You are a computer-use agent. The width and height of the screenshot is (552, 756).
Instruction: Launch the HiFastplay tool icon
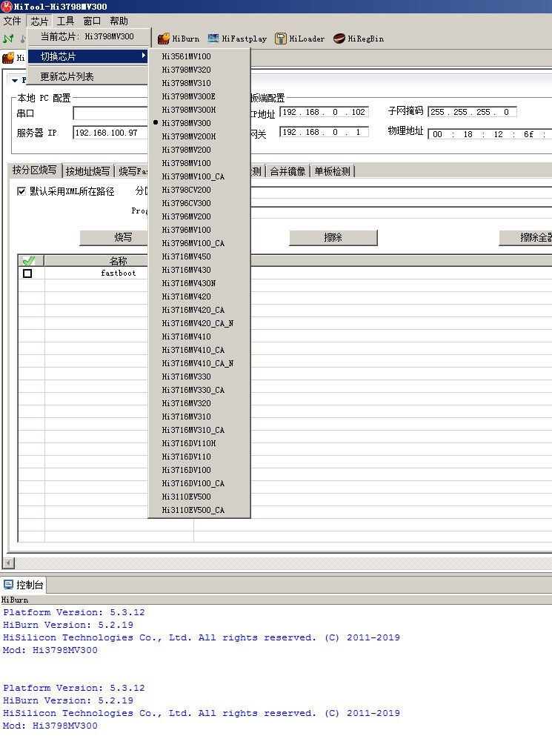213,39
